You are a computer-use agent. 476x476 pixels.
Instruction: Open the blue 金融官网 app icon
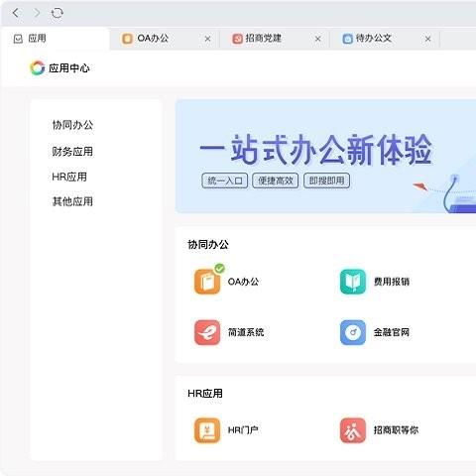(353, 332)
